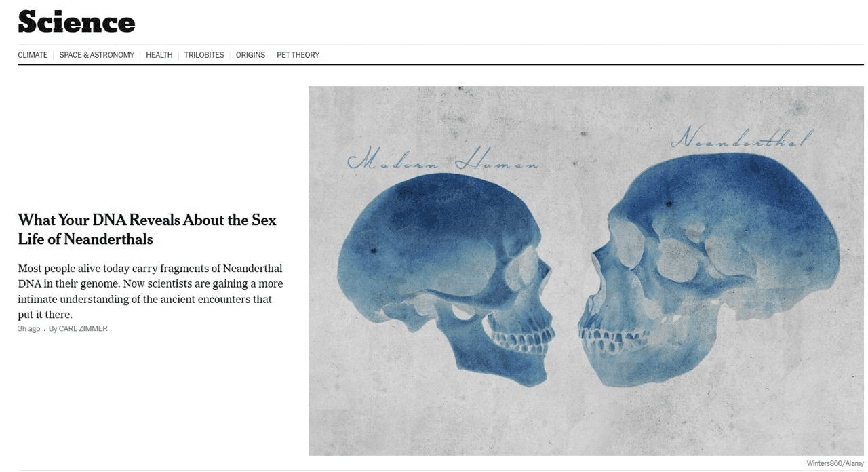The image size is (868, 472).
Task: Click the Science section title
Action: (77, 22)
